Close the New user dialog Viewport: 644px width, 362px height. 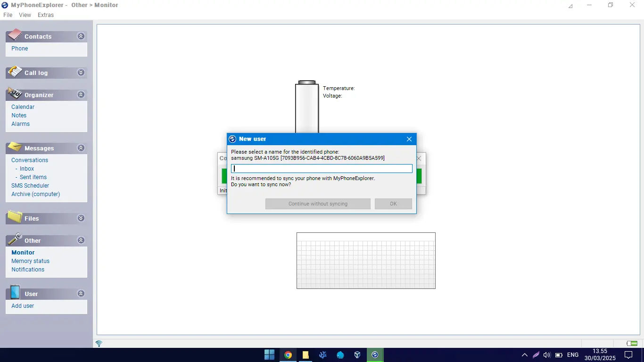coord(409,139)
